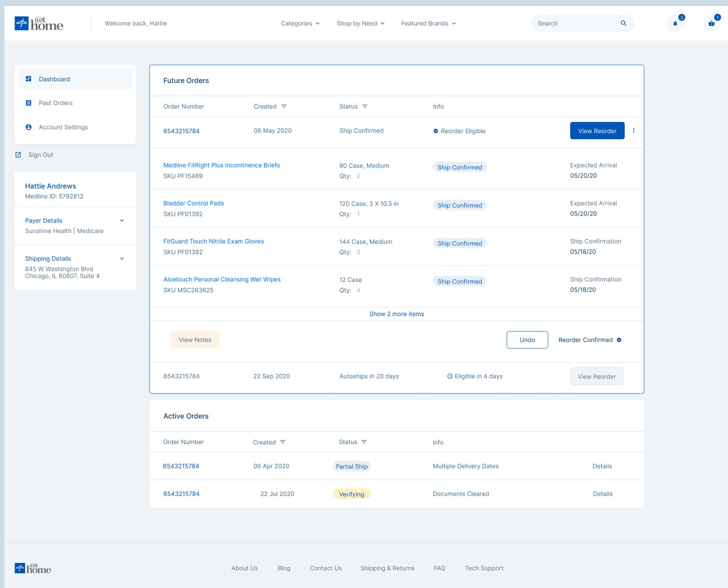Viewport: 728px width, 588px height.
Task: Click the Reorder Eligible checkmark icon
Action: (x=435, y=131)
